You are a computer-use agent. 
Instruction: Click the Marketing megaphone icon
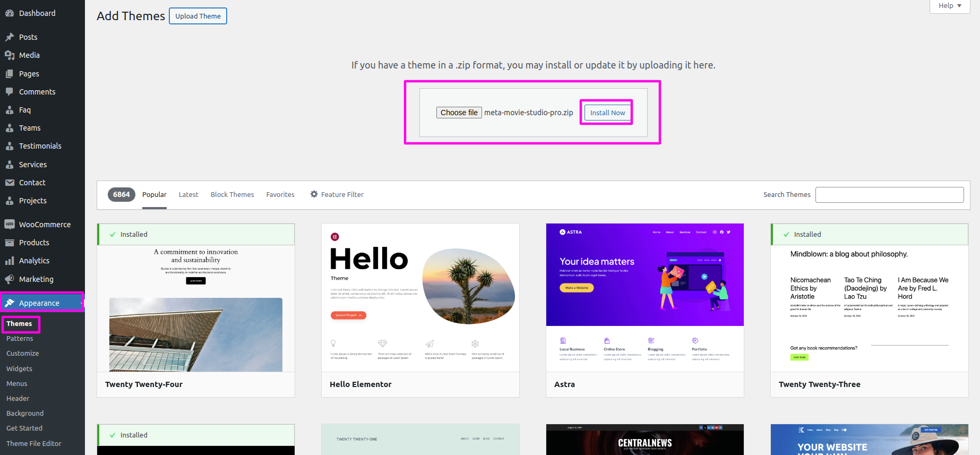[x=10, y=279]
